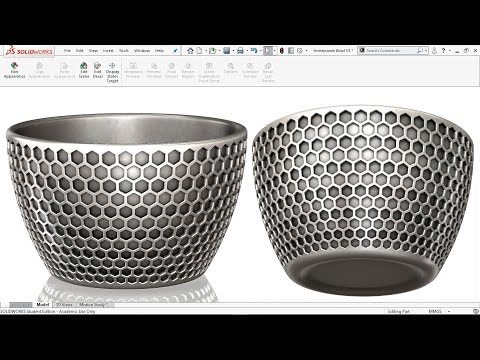Click the Editing Part status text
Viewport: 480px width, 360px height.
point(398,311)
